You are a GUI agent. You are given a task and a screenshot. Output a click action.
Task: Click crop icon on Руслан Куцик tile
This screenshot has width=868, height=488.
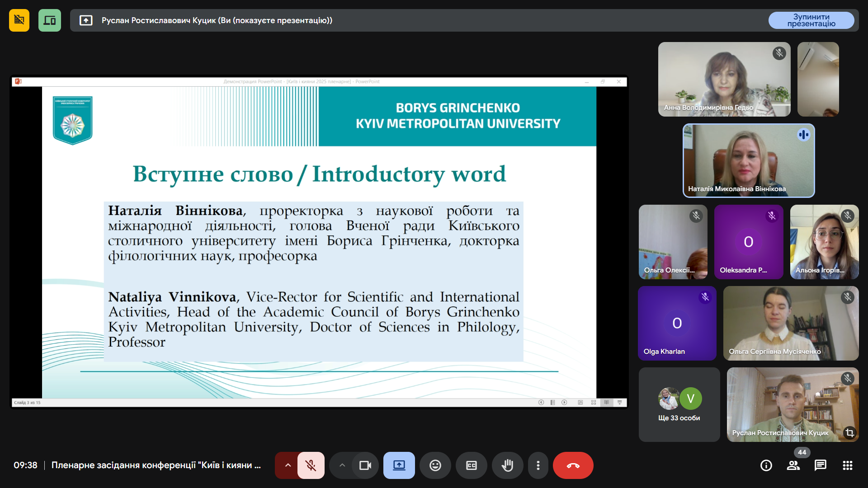(849, 432)
